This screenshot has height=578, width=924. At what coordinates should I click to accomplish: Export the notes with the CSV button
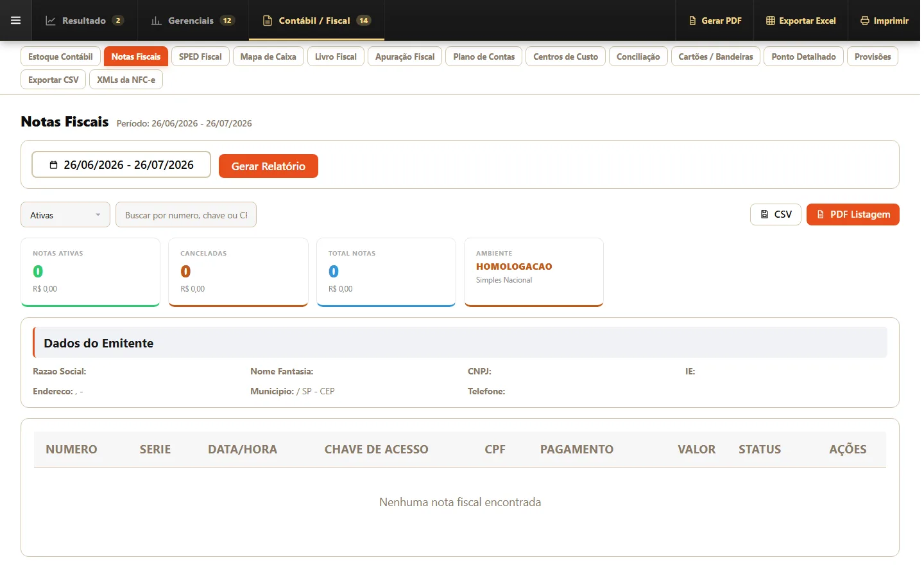(776, 215)
